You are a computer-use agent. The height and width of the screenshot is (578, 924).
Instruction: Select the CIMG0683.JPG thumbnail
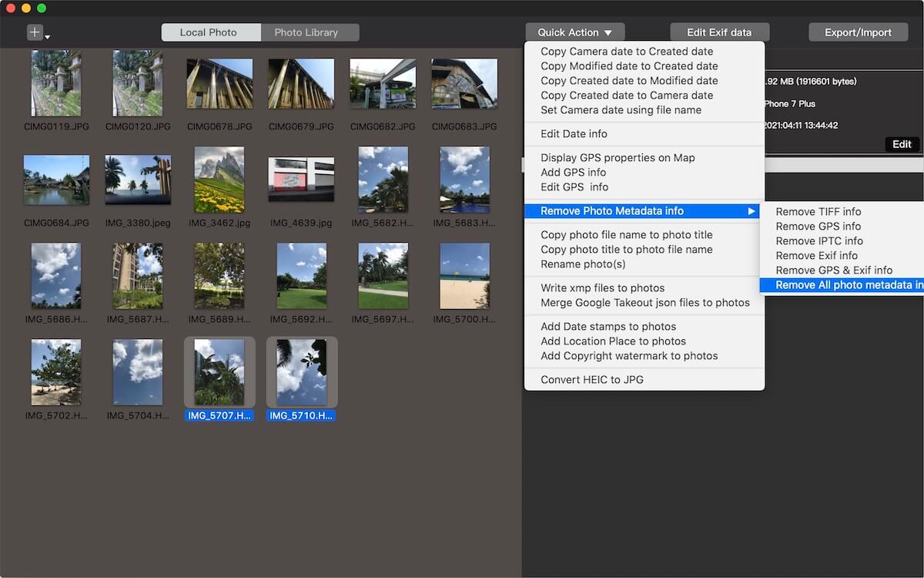click(464, 83)
